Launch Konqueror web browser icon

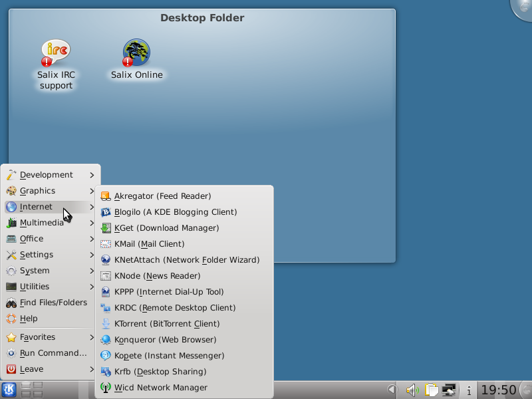pyautogui.click(x=106, y=340)
